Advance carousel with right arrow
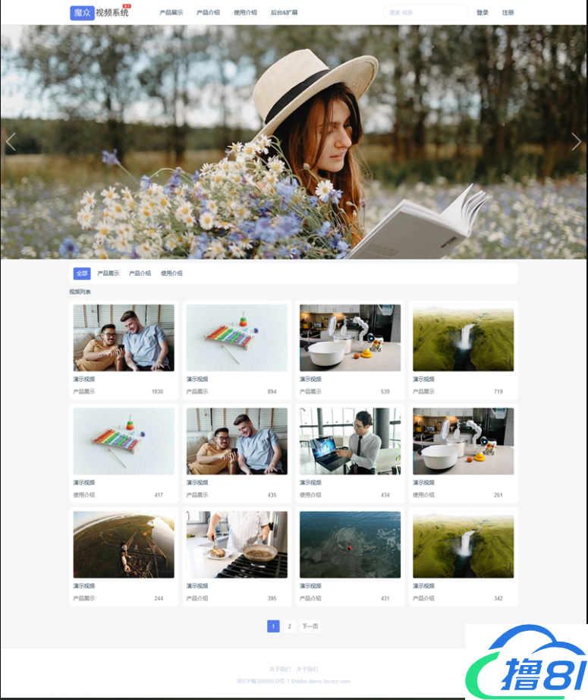 click(577, 142)
